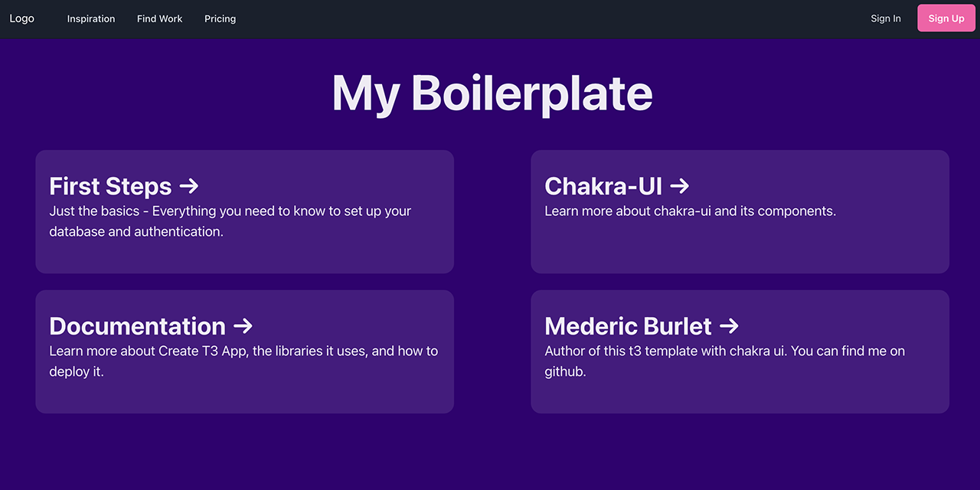Click the arrow icon on First Steps card
The image size is (980, 490).
tap(189, 185)
